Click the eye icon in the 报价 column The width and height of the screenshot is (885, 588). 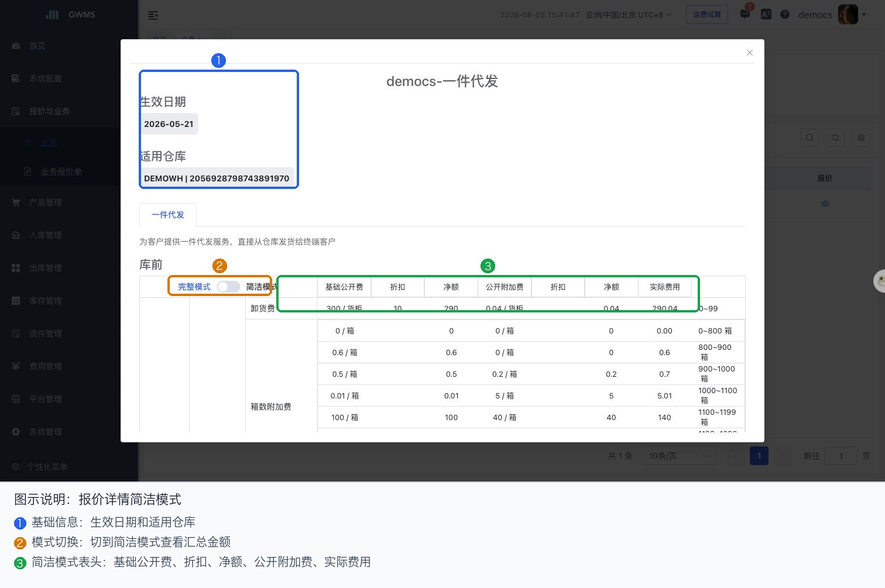pyautogui.click(x=825, y=204)
